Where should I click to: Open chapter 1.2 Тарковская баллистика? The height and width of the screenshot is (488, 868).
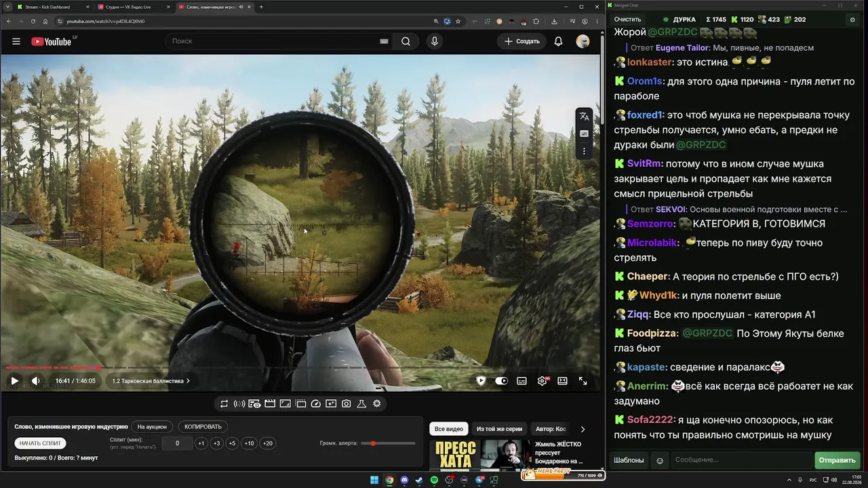click(x=151, y=381)
